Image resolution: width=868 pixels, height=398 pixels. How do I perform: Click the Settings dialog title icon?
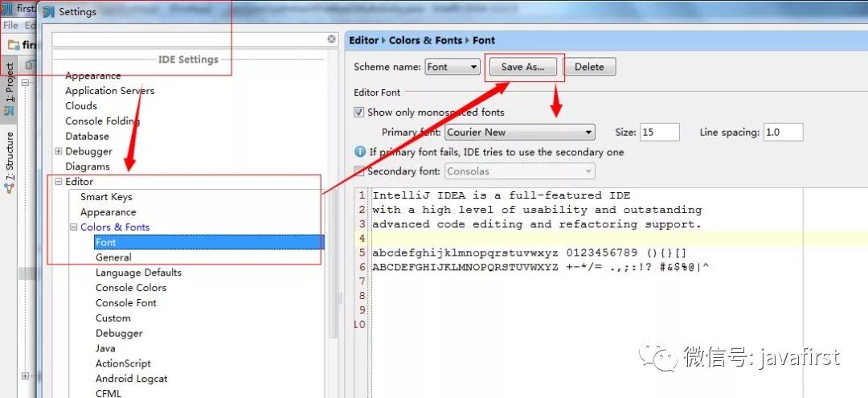point(49,11)
